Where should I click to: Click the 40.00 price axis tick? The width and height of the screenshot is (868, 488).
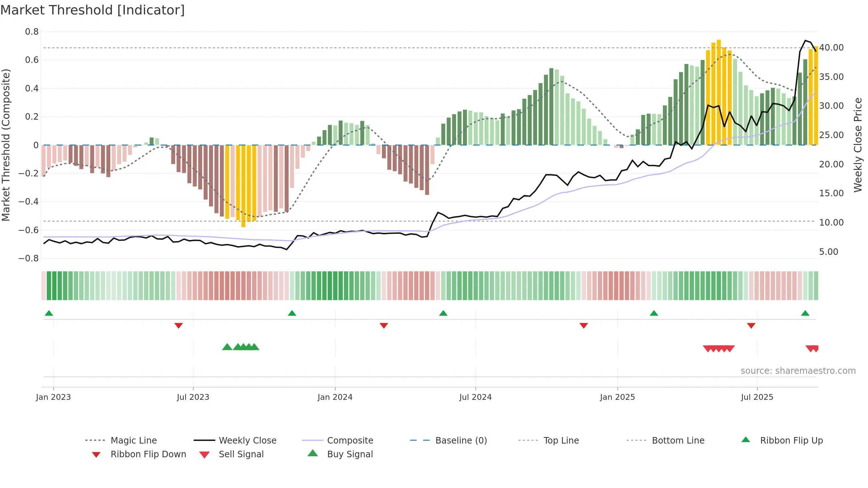coord(831,48)
